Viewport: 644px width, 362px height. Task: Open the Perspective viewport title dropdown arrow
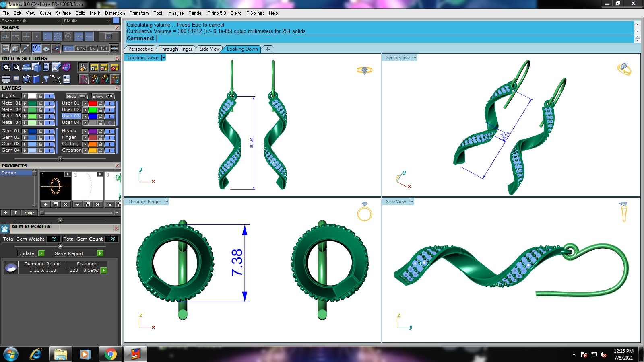[415, 58]
